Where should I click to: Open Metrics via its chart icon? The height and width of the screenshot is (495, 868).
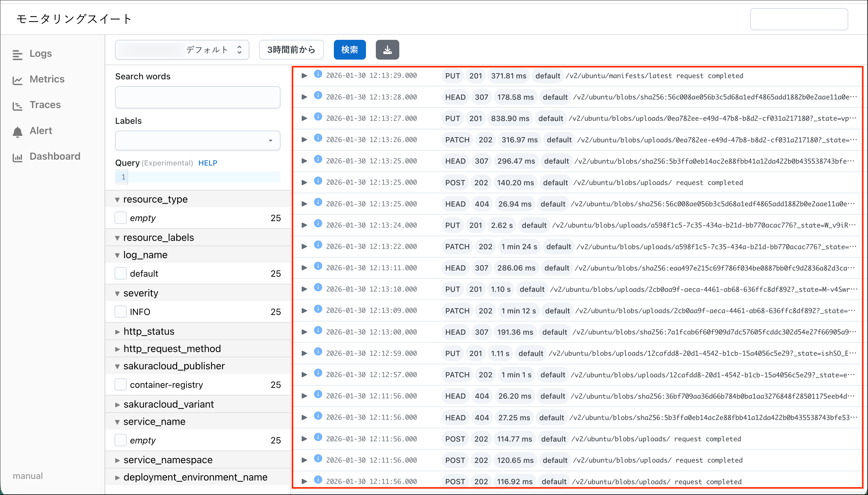17,80
